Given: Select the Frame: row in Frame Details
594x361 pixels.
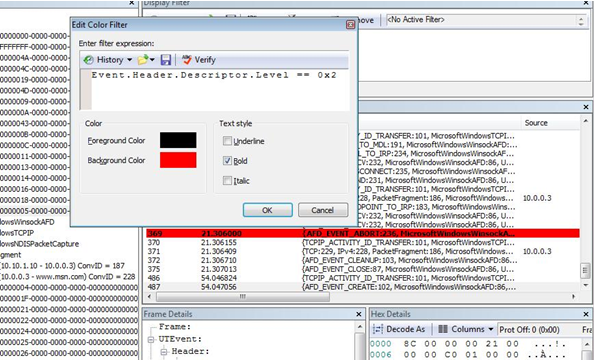Looking at the screenshot, I should click(175, 327).
